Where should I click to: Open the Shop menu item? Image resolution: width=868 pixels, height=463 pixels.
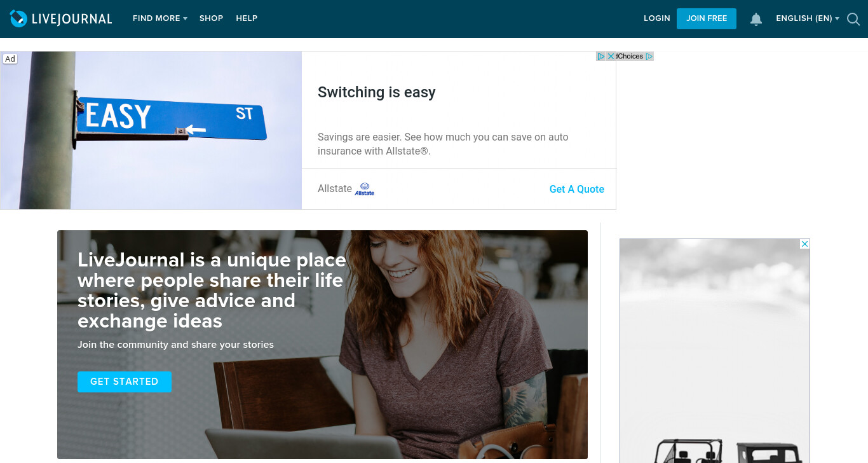(211, 18)
